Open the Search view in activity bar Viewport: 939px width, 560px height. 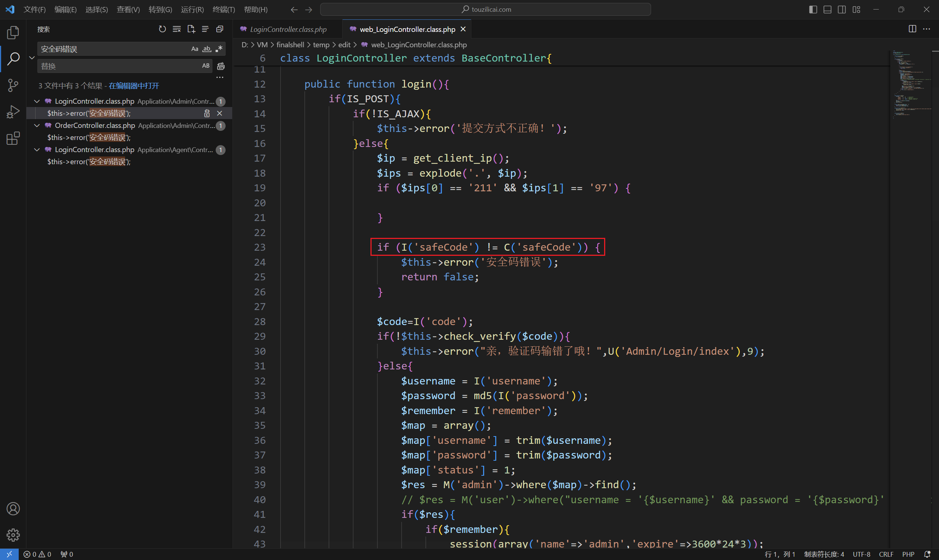pyautogui.click(x=13, y=59)
